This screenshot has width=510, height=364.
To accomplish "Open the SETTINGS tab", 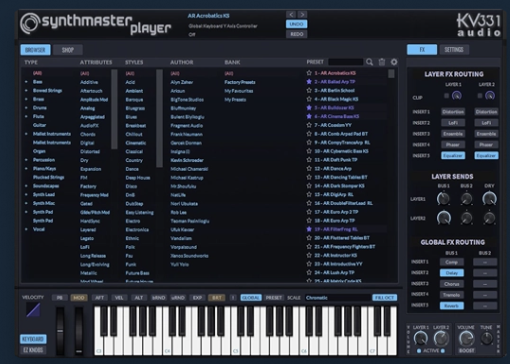I will (454, 50).
